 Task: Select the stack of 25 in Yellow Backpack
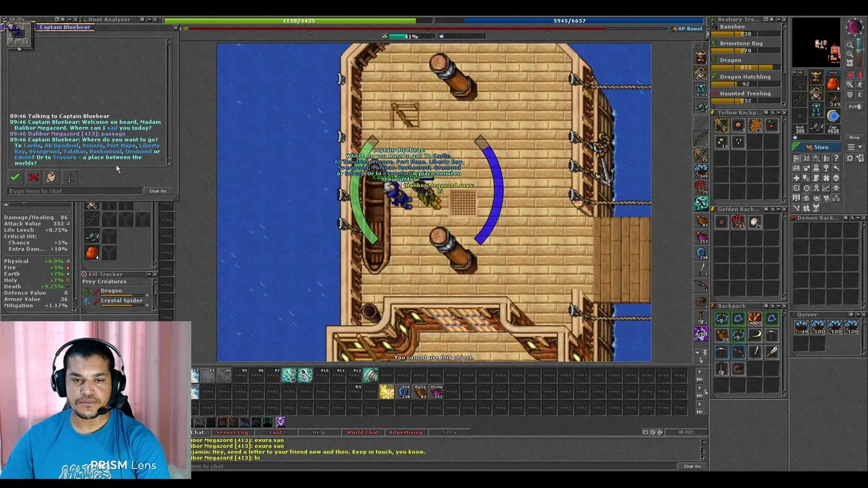tap(755, 125)
